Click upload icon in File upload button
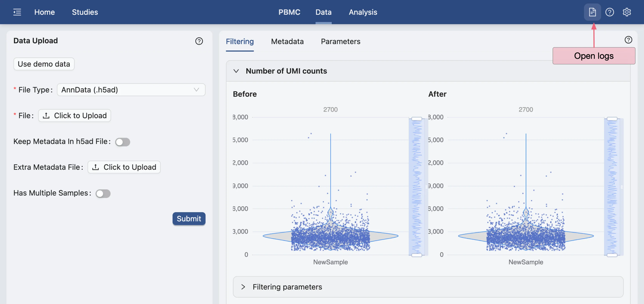 46,116
